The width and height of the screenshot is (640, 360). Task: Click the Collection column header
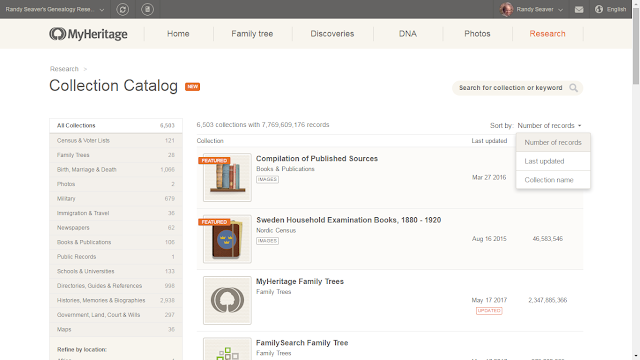pos(210,141)
